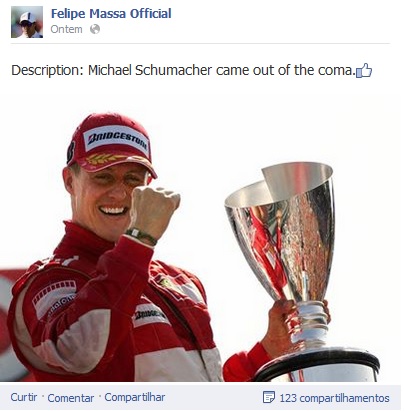Click the green wristband in the photo
This screenshot has width=404, height=411.
142,235
